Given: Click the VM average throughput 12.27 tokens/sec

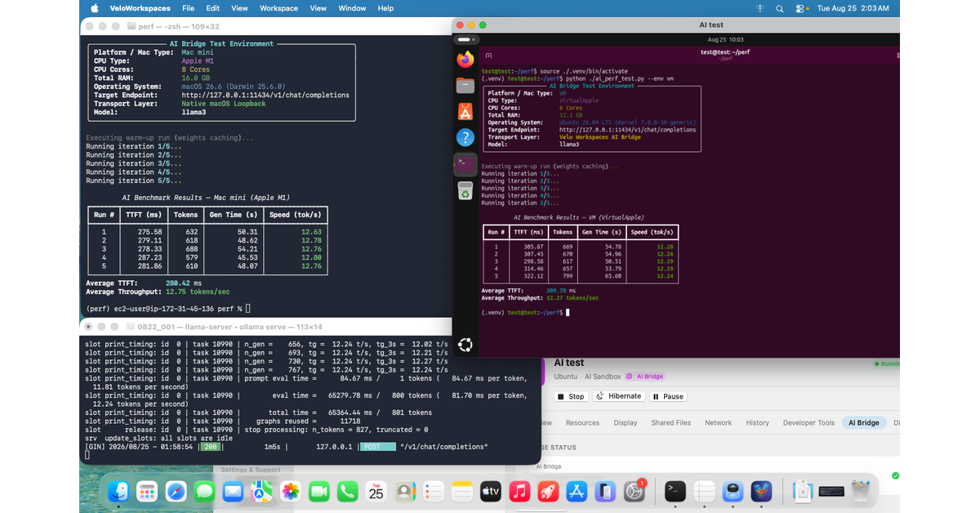Looking at the screenshot, I should [x=572, y=298].
